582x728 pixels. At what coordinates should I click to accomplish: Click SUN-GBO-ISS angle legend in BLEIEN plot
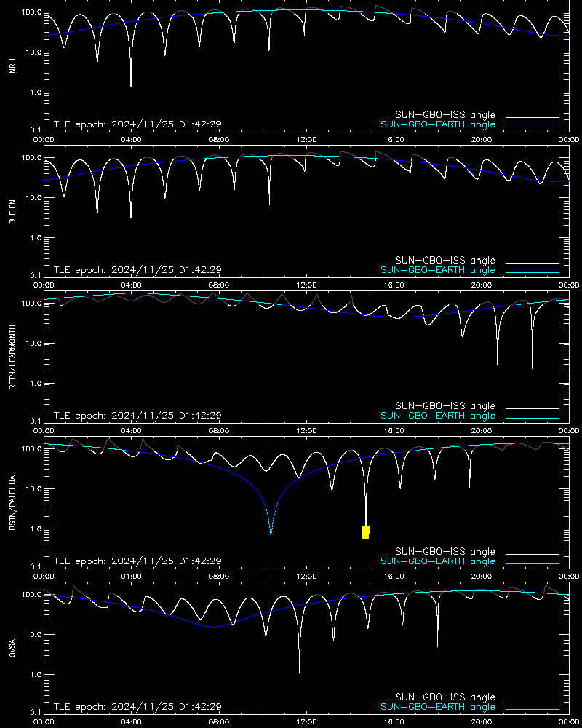[445, 260]
